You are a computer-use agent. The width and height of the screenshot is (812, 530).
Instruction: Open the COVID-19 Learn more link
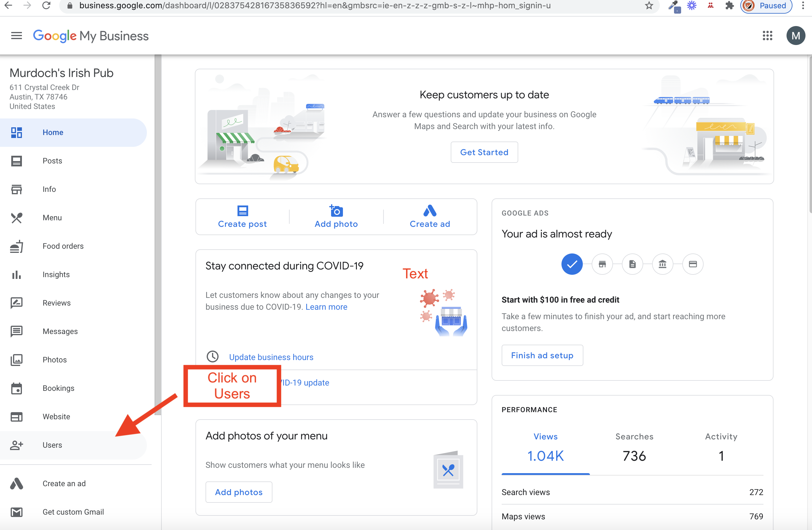pos(326,307)
